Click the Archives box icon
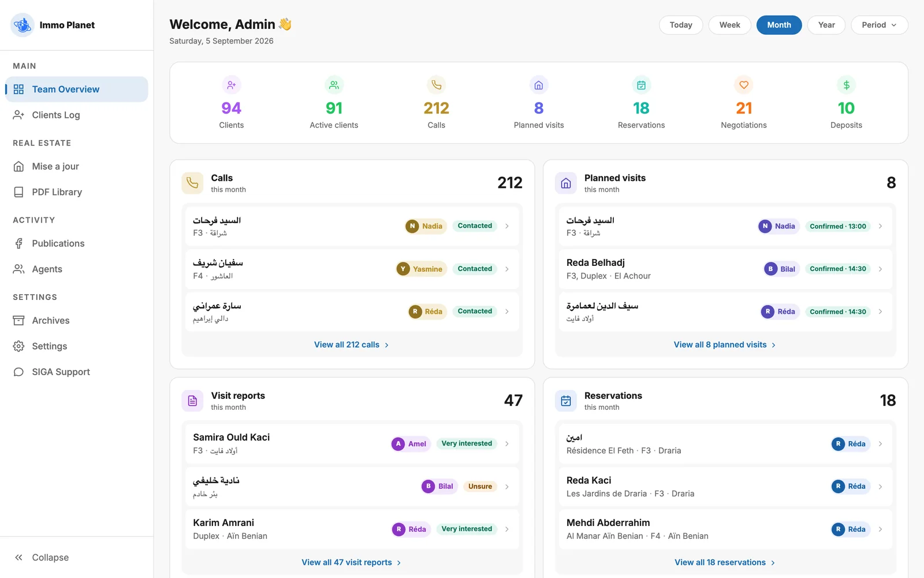This screenshot has height=578, width=924. click(x=18, y=320)
